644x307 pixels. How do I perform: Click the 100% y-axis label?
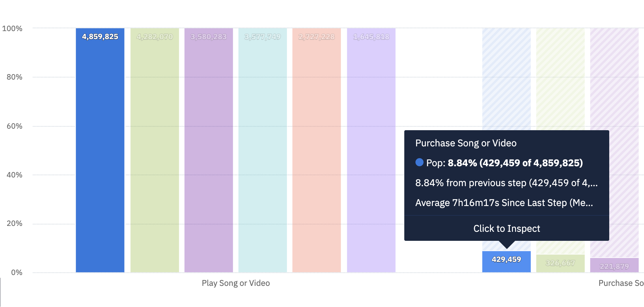(12, 29)
